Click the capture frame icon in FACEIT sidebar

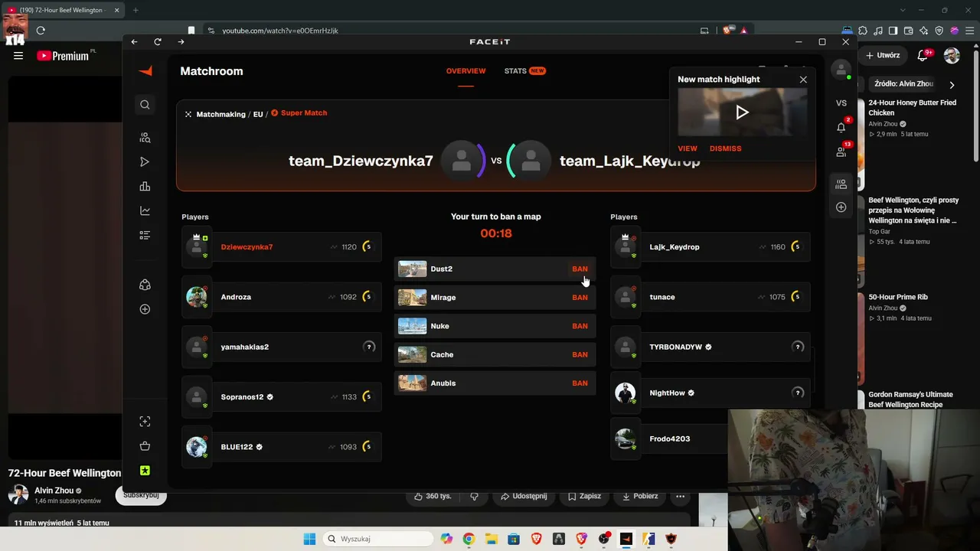145,422
